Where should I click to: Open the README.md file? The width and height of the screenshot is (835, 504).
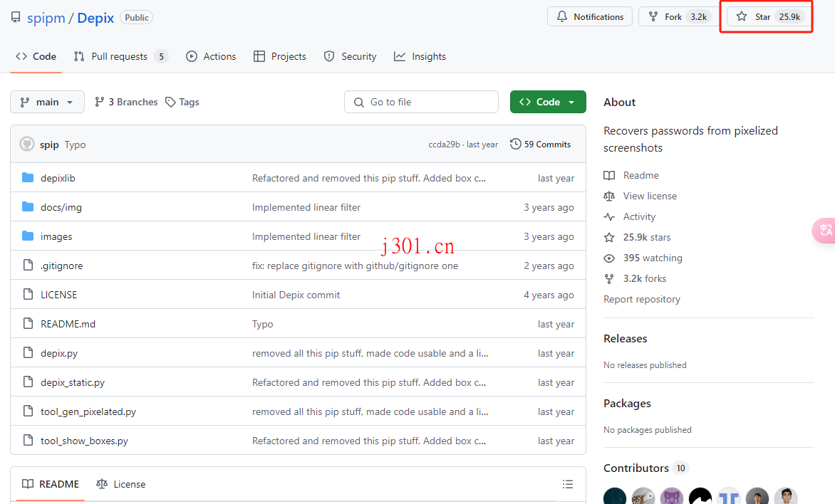pos(68,324)
